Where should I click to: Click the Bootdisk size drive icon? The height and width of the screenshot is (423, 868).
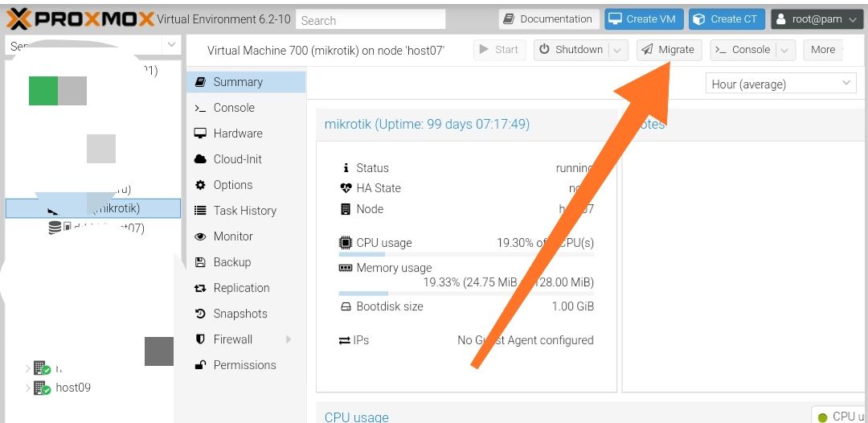[346, 306]
